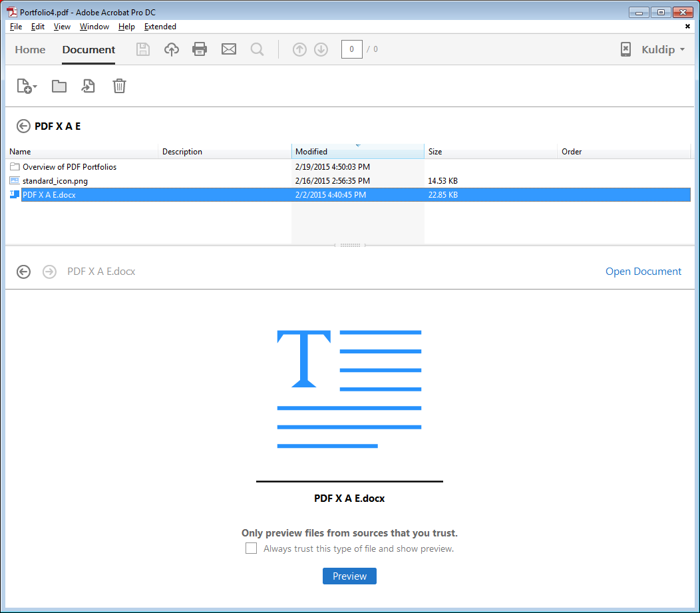Open the Extended menu
Screen dimensions: 700x613
coord(160,27)
